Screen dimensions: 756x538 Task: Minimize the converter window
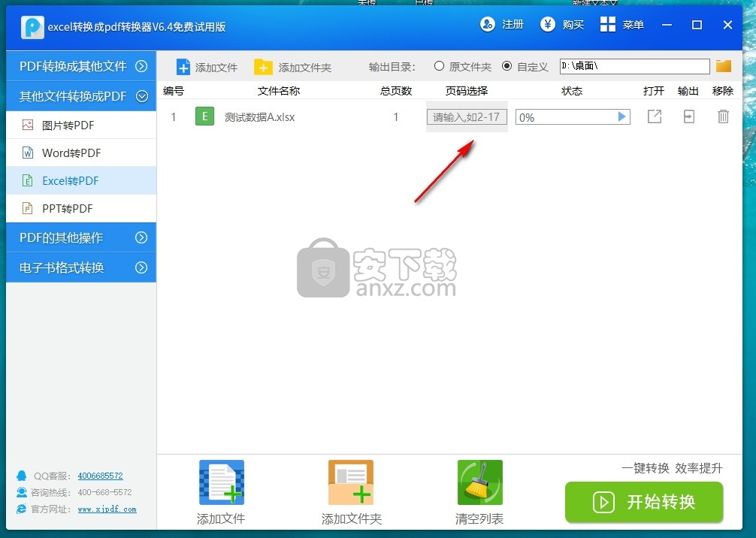[667, 25]
